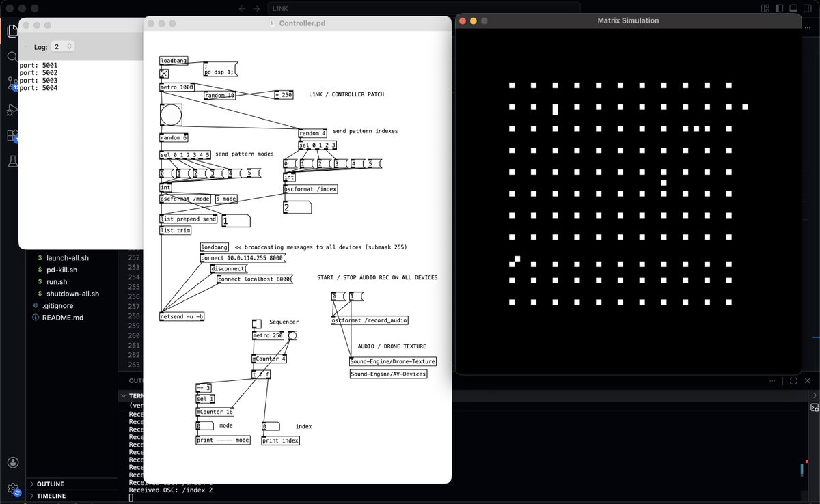
Task: Collapse the TERMINAL section chevron
Action: pos(123,395)
